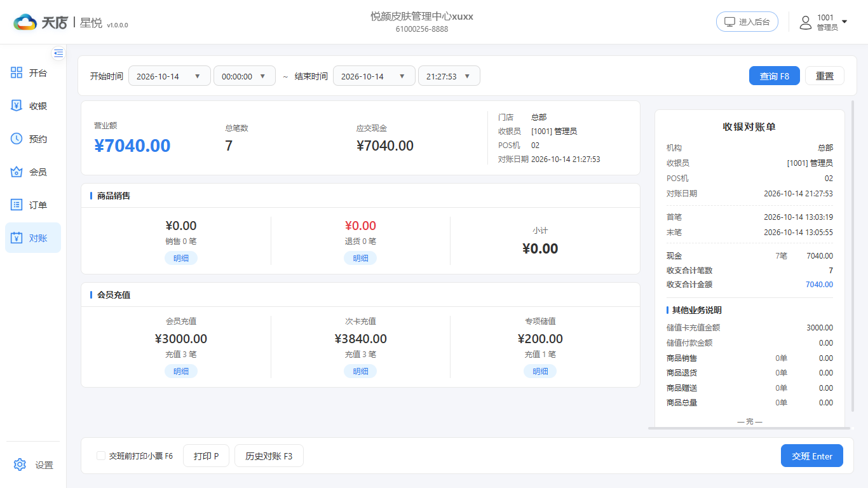
Task: Click the 打印 P button
Action: (x=207, y=456)
